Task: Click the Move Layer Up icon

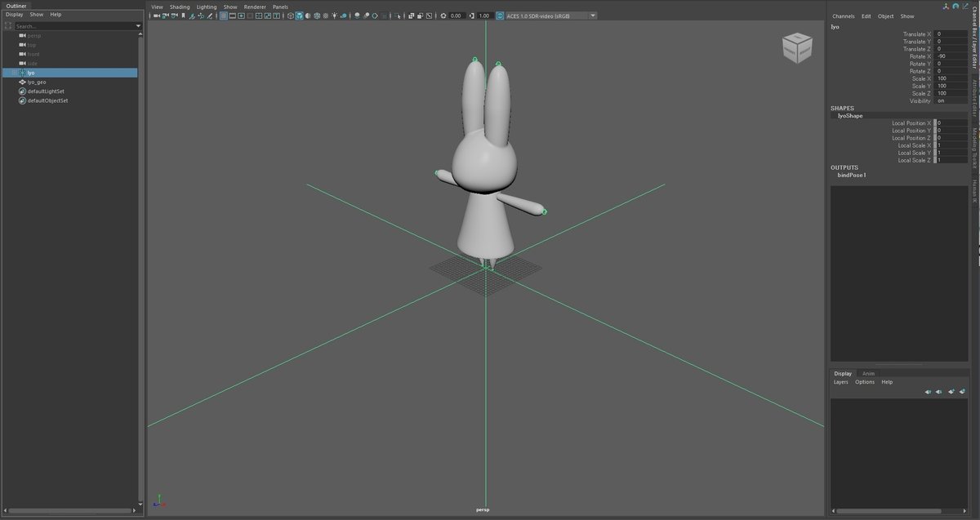Action: coord(928,392)
